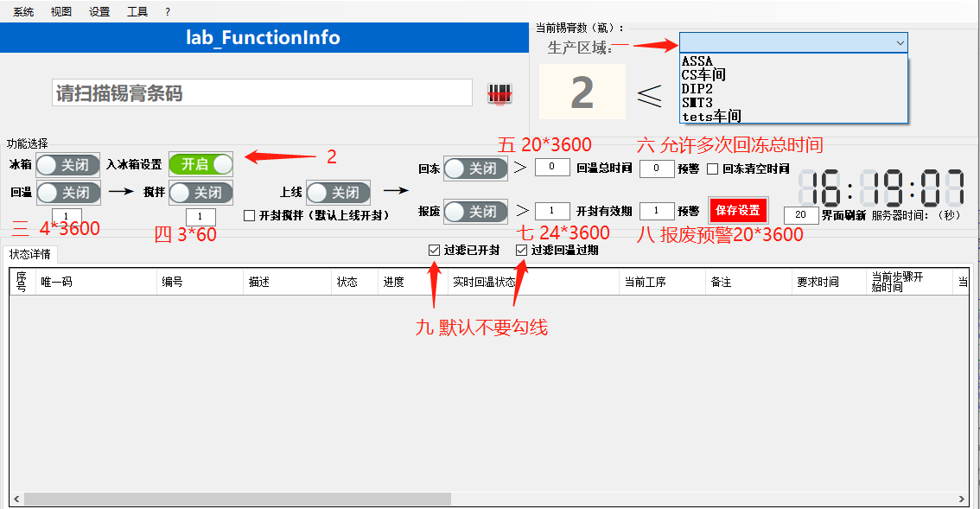Turn off the 入冰箱设置 switch
The height and width of the screenshot is (509, 980).
(x=200, y=164)
